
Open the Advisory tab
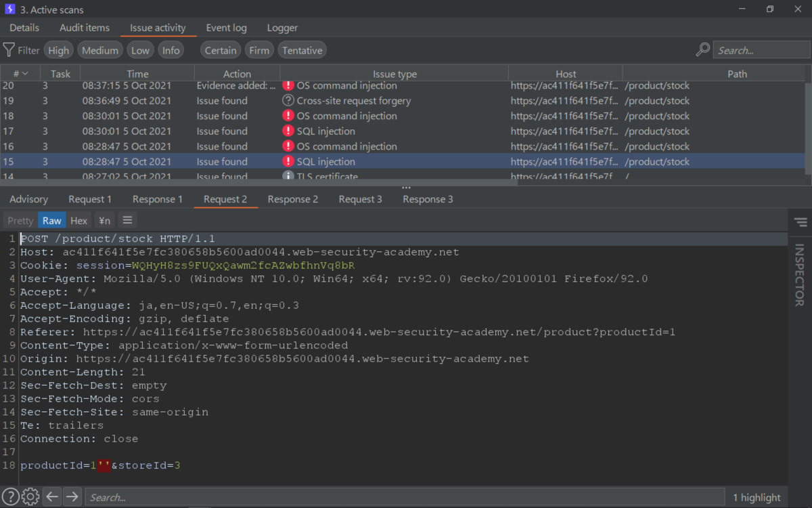coord(28,199)
